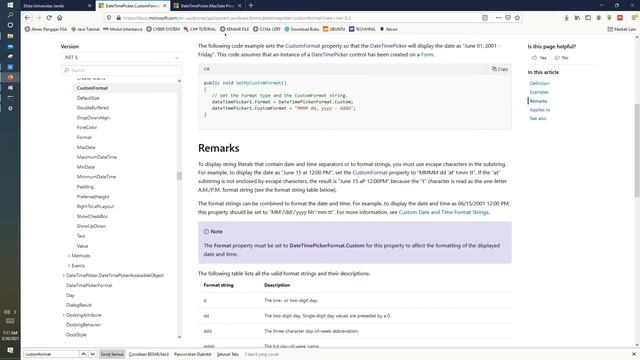This screenshot has width=640, height=360.
Task: Open a new tab with plus icon
Action: tap(251, 6)
